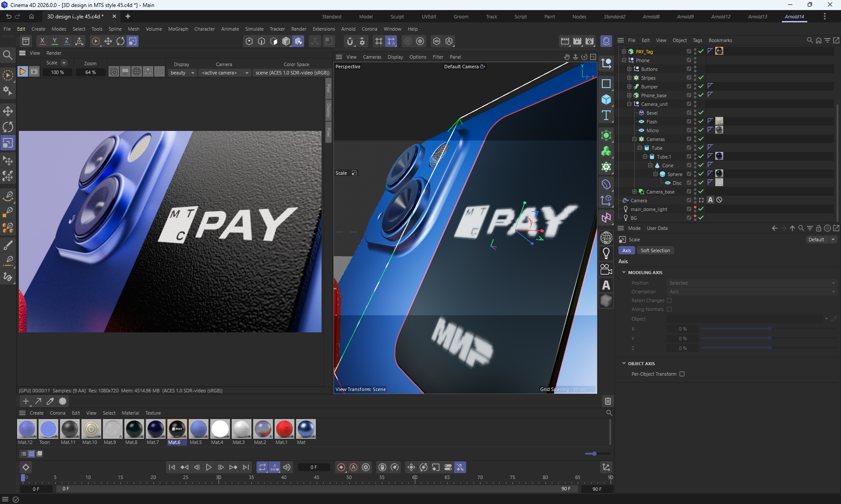Enable the Retain Changes checkbox

point(669,300)
